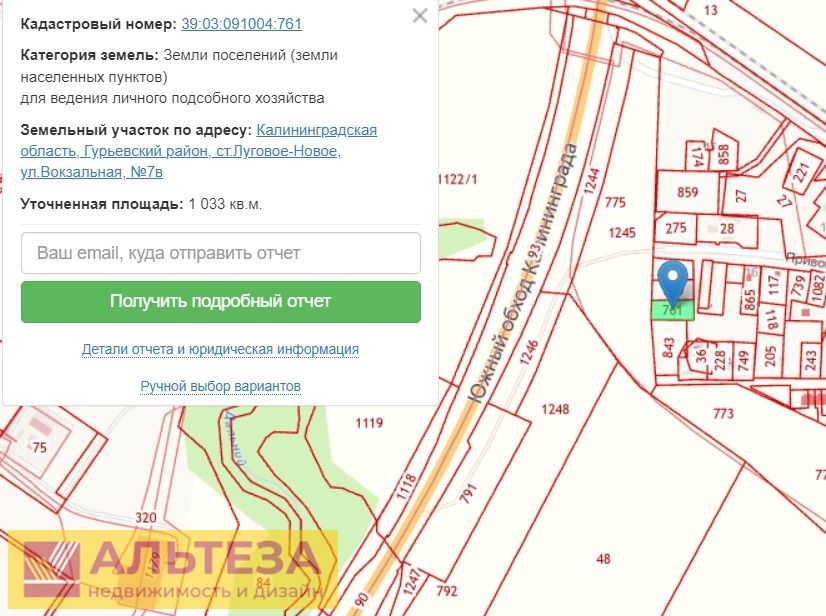Open the Калининградская область address link
This screenshot has height=616, width=826.
199,151
